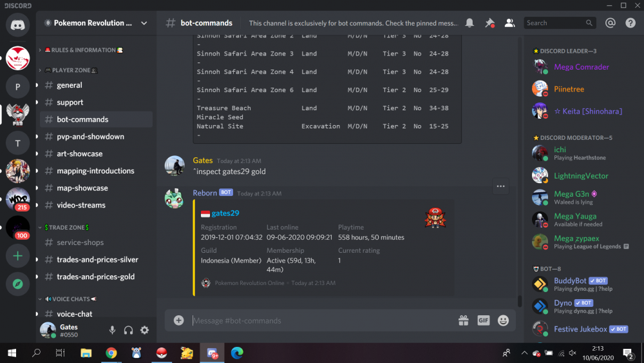Click the gates29 profile link
The image size is (644, 363).
click(x=225, y=213)
